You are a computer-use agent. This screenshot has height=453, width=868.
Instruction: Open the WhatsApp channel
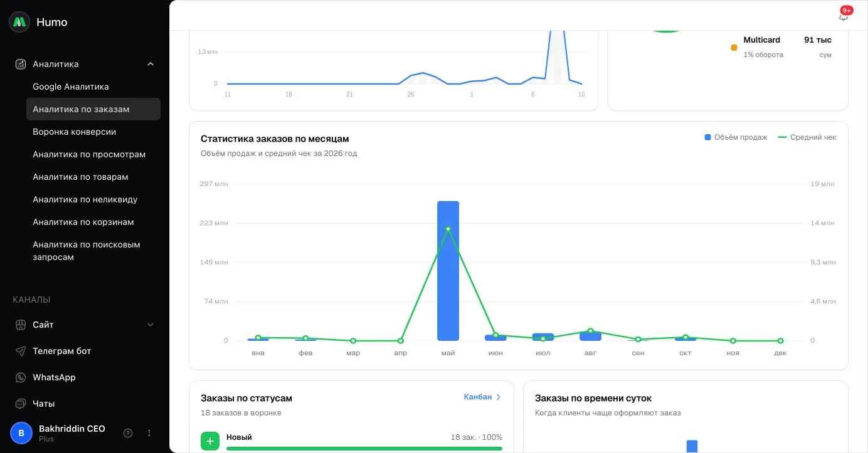coord(54,377)
